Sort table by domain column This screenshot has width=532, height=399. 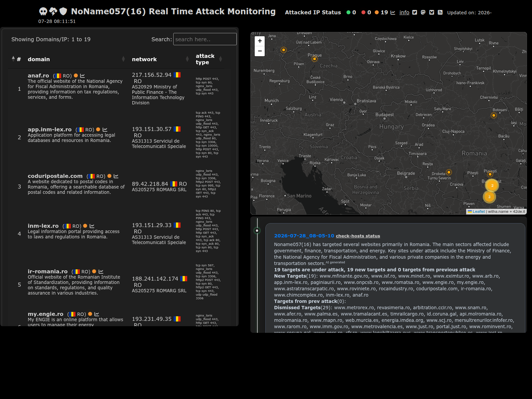pos(76,59)
